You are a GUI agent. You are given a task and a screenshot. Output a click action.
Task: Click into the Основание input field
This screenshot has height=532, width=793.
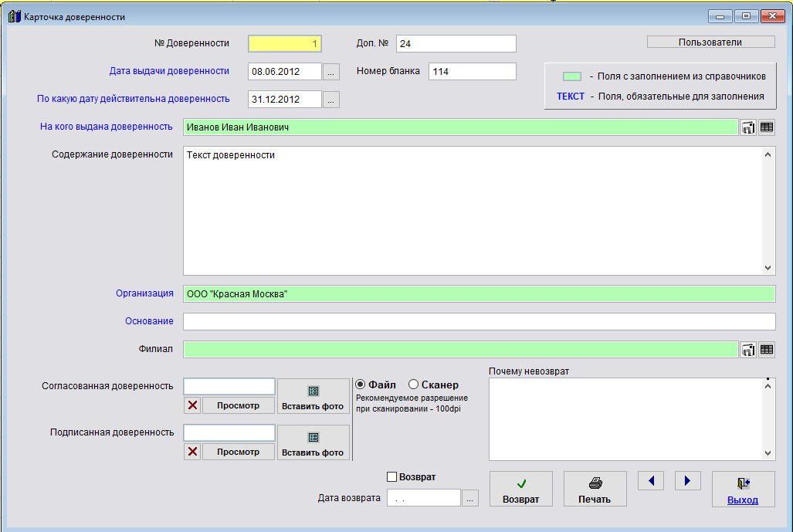[x=479, y=321]
